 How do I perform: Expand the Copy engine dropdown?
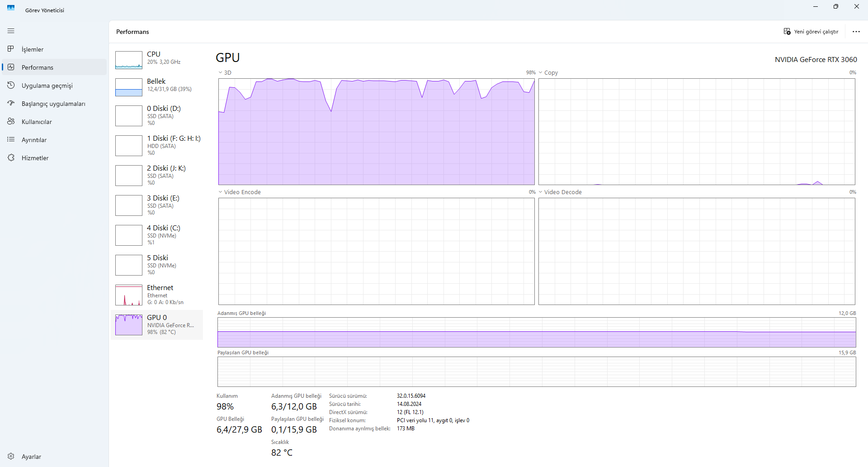click(541, 72)
